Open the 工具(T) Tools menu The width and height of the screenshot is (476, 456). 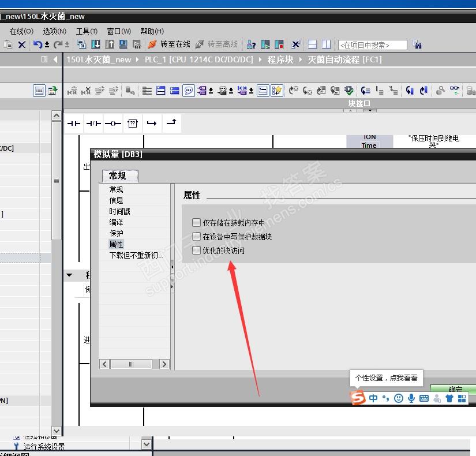[x=87, y=31]
